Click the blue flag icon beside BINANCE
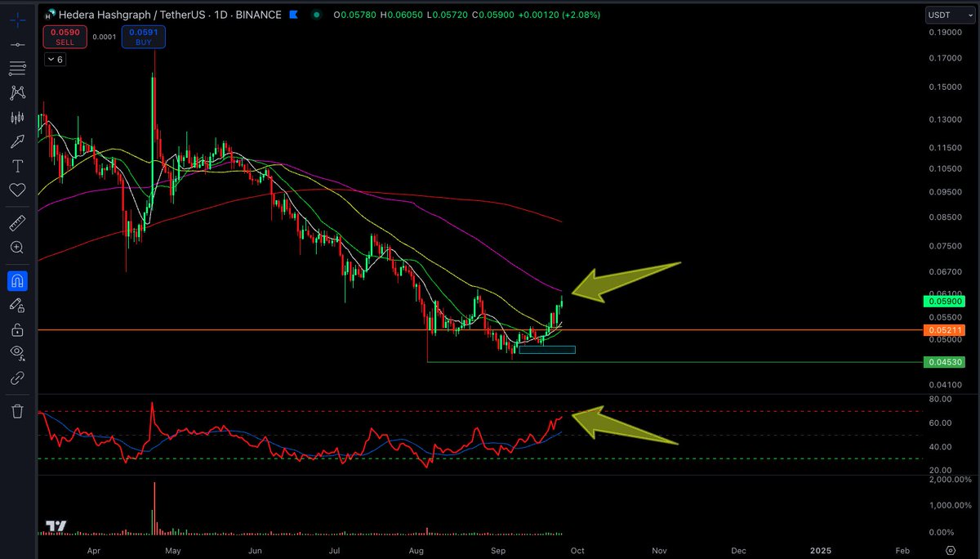Screen dimensions: 980x559 tap(295, 15)
